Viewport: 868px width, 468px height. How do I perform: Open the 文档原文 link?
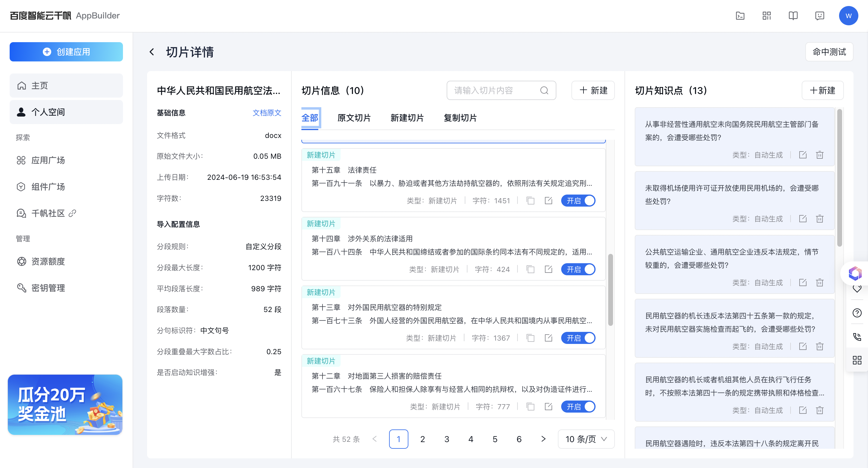coord(267,113)
